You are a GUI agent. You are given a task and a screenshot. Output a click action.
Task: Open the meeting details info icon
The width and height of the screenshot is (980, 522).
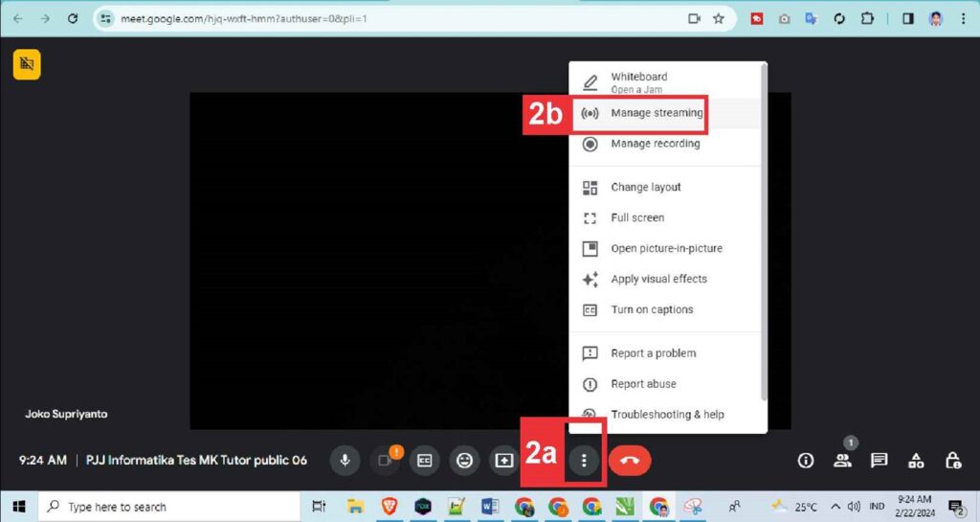point(806,461)
